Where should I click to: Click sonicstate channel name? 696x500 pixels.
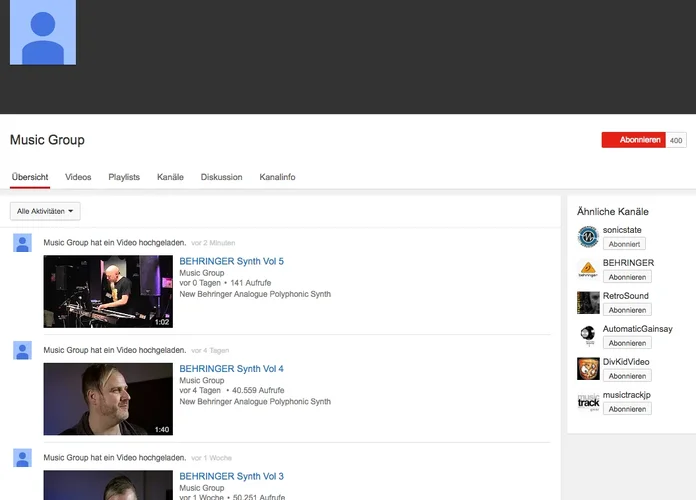click(622, 230)
